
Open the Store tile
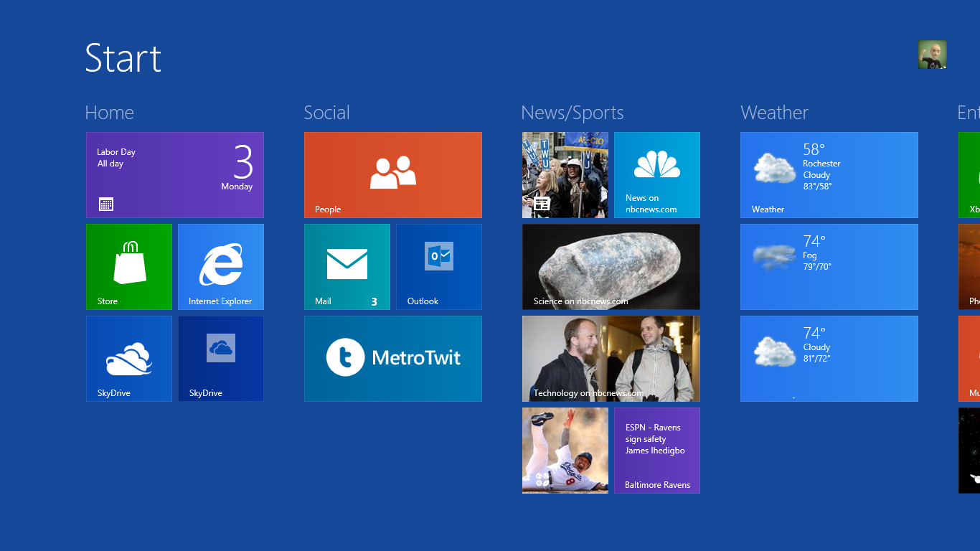(x=129, y=267)
